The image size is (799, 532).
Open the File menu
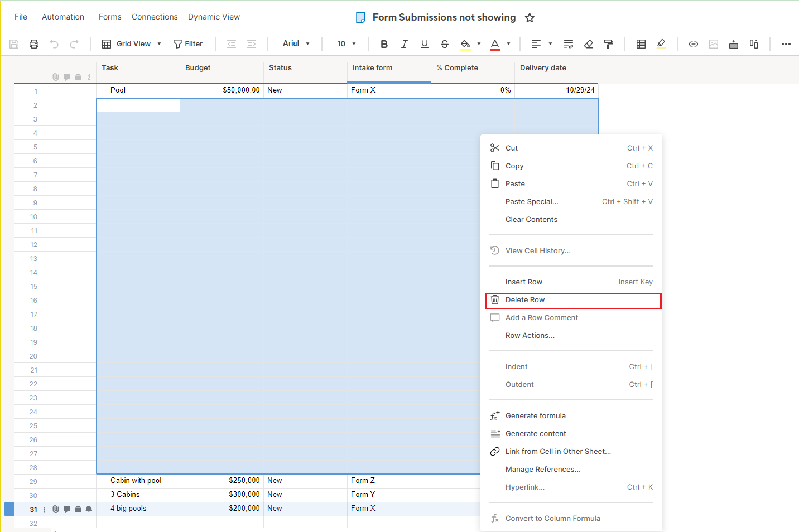[21, 17]
